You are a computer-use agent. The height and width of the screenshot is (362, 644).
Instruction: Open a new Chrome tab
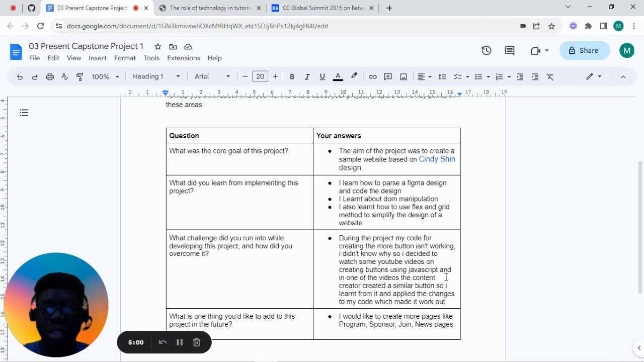point(389,8)
